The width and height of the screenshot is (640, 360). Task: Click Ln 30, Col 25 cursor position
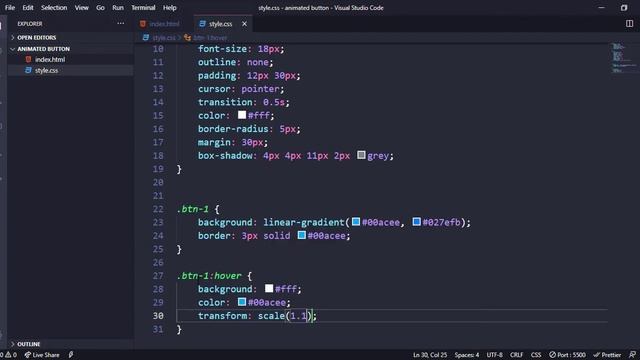(x=430, y=355)
